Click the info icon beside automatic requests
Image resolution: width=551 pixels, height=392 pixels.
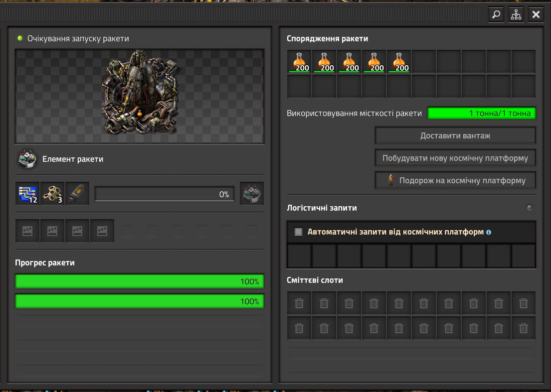click(x=489, y=232)
